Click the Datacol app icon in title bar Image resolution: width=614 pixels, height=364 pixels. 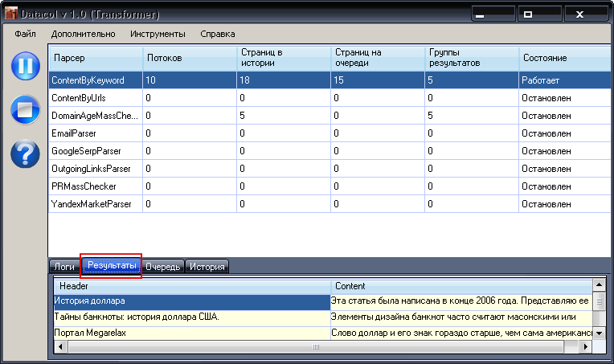point(10,14)
